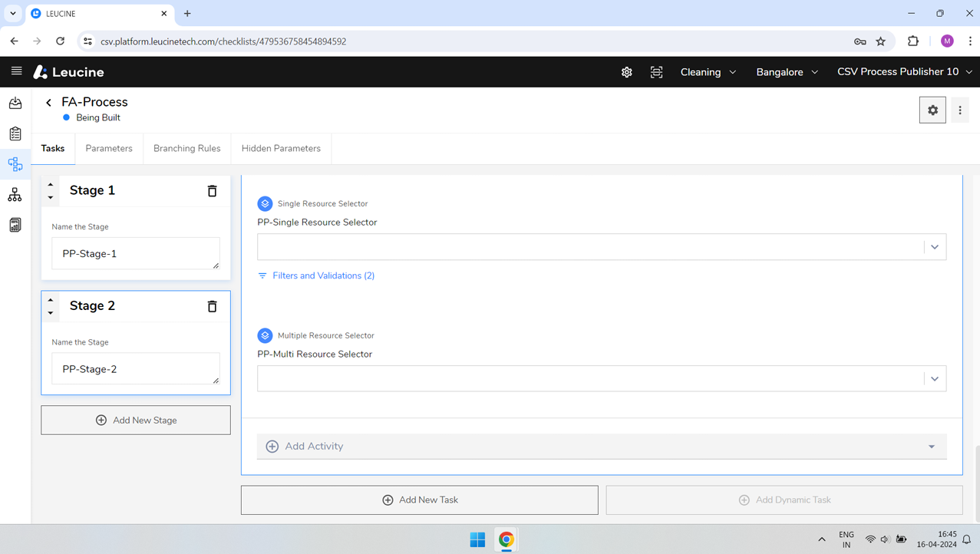
Task: Open the PP-Single Resource Selector dropdown
Action: [934, 246]
